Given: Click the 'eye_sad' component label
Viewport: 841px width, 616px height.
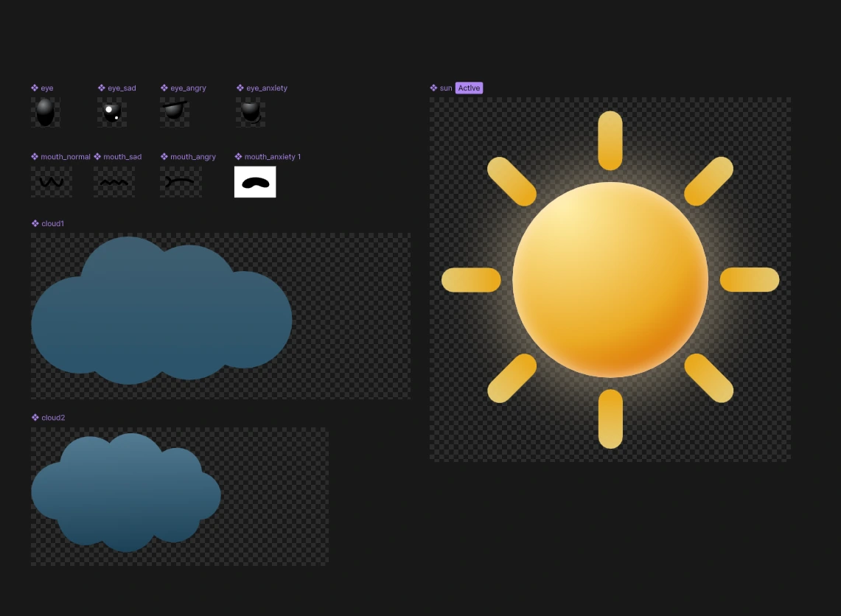Looking at the screenshot, I should tap(122, 88).
